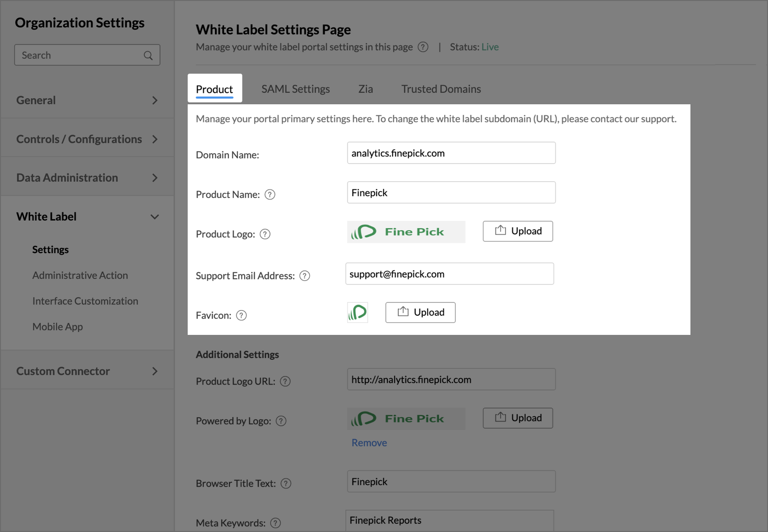Upload a new Product Logo
This screenshot has height=532, width=768.
pos(518,231)
